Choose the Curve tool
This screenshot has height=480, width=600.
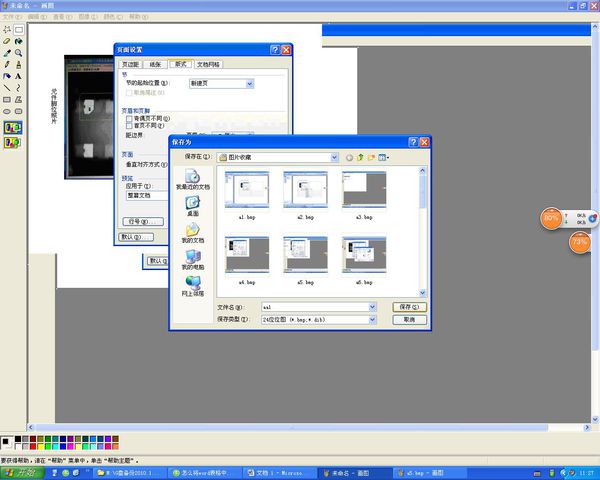(x=18, y=88)
